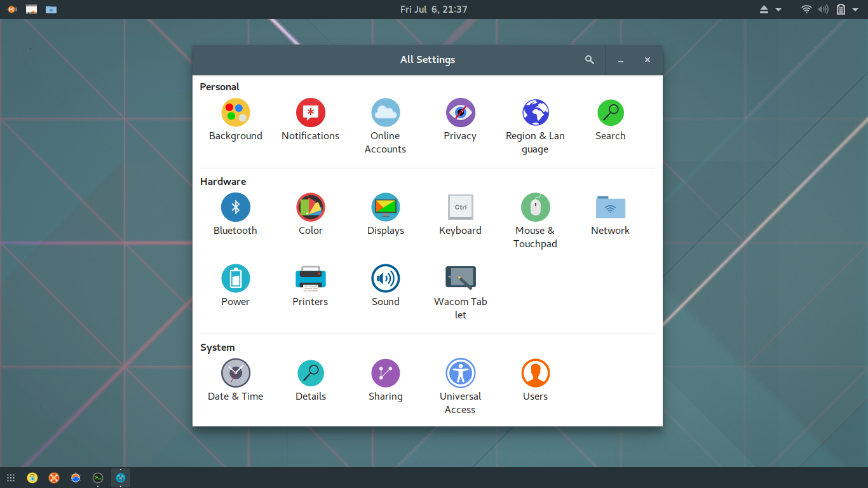Open the Network settings panel

point(611,215)
